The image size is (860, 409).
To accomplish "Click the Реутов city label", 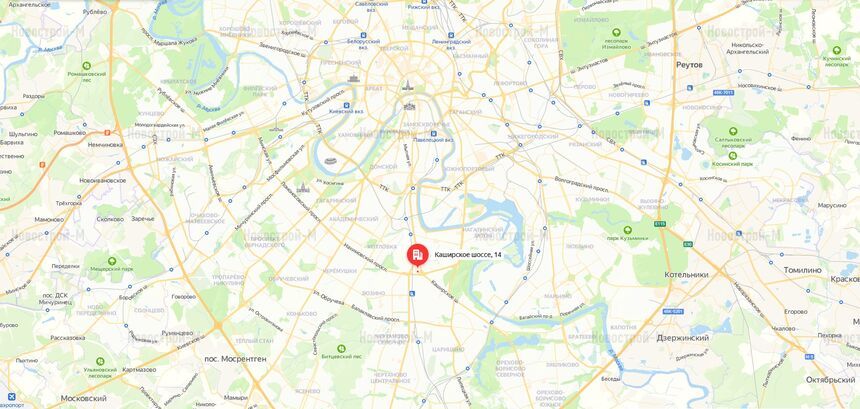I will tap(689, 65).
